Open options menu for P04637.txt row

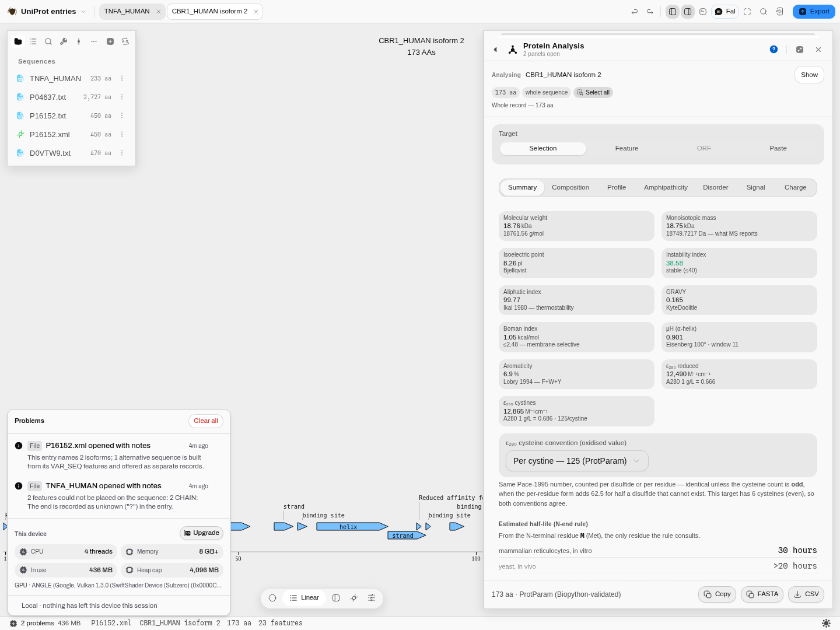point(122,97)
